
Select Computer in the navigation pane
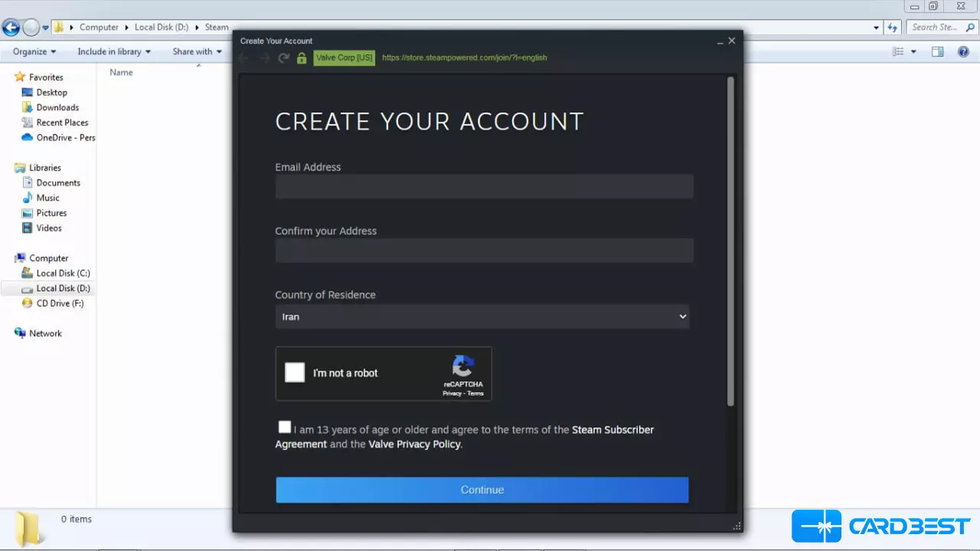pyautogui.click(x=48, y=258)
